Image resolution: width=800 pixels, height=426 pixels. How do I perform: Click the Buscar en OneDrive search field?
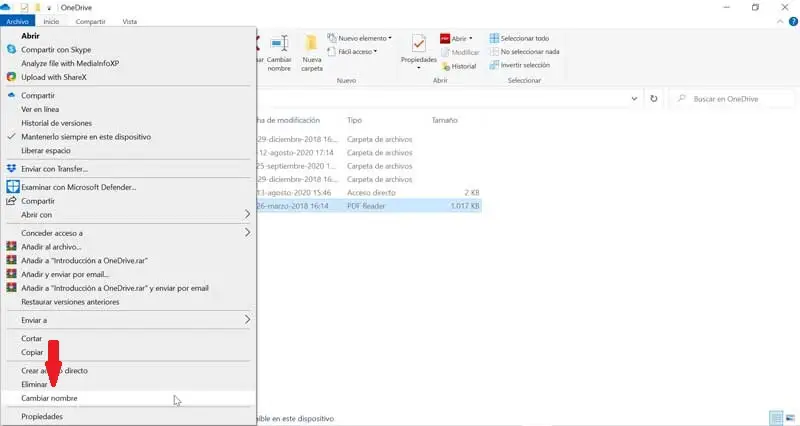[732, 98]
